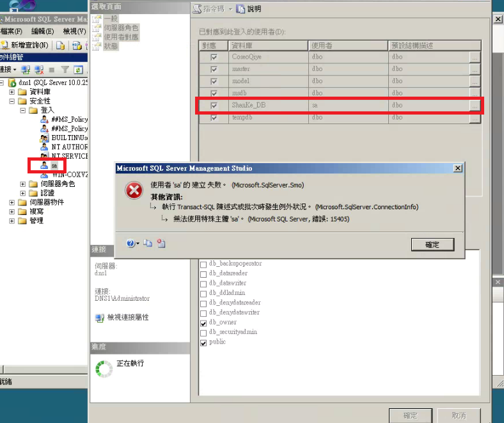Check db_ddladmin role
Screen dimensions: 504x423
203,294
